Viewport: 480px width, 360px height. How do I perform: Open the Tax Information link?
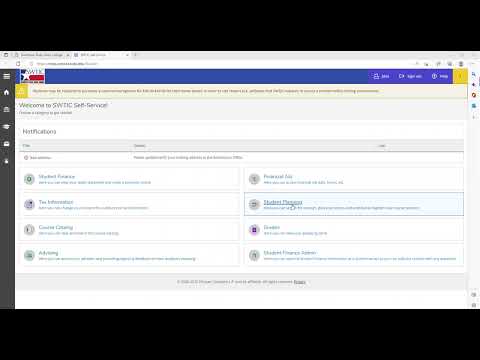56,202
